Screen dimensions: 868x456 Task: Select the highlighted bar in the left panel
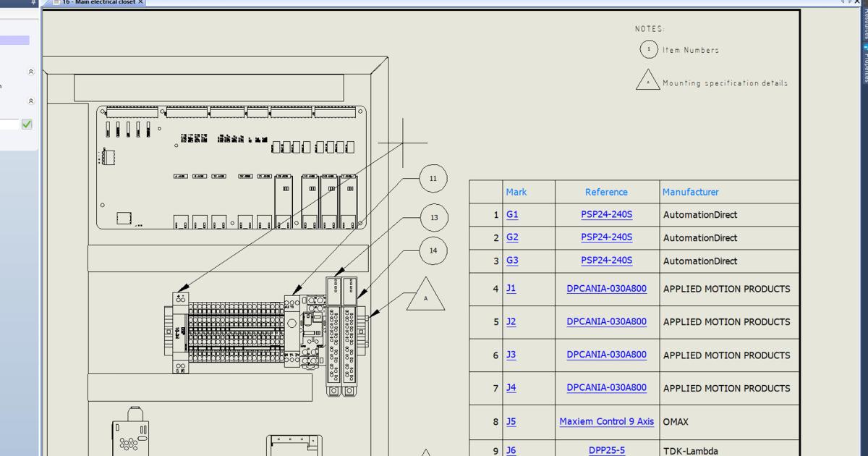click(14, 41)
